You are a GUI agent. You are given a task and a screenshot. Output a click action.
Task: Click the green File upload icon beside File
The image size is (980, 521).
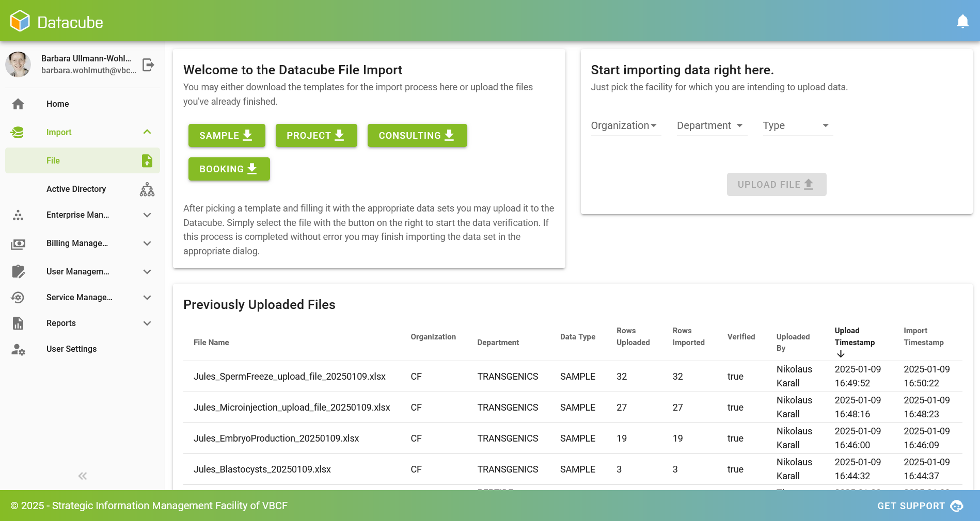pyautogui.click(x=147, y=160)
